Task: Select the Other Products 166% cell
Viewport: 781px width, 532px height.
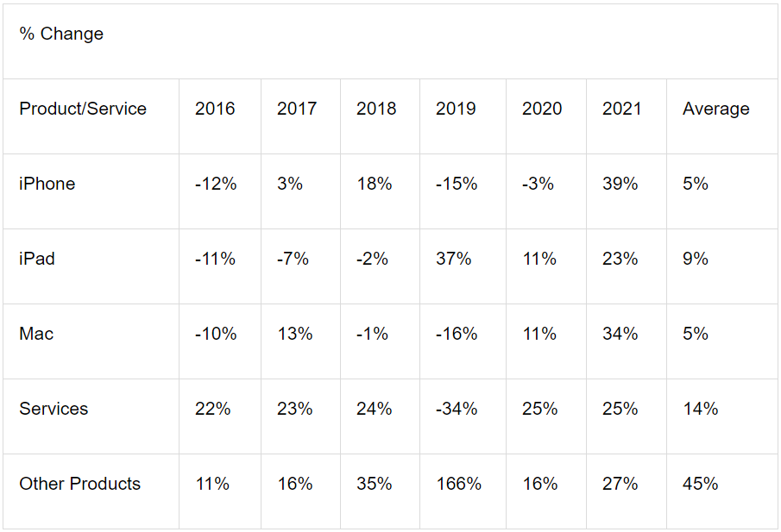Action: [458, 484]
